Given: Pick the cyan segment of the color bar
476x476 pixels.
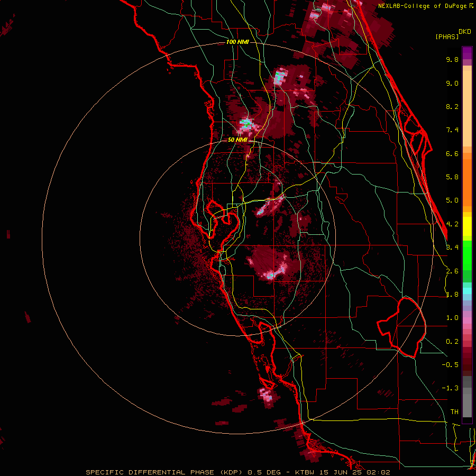Looking at the screenshot, I should [467, 291].
